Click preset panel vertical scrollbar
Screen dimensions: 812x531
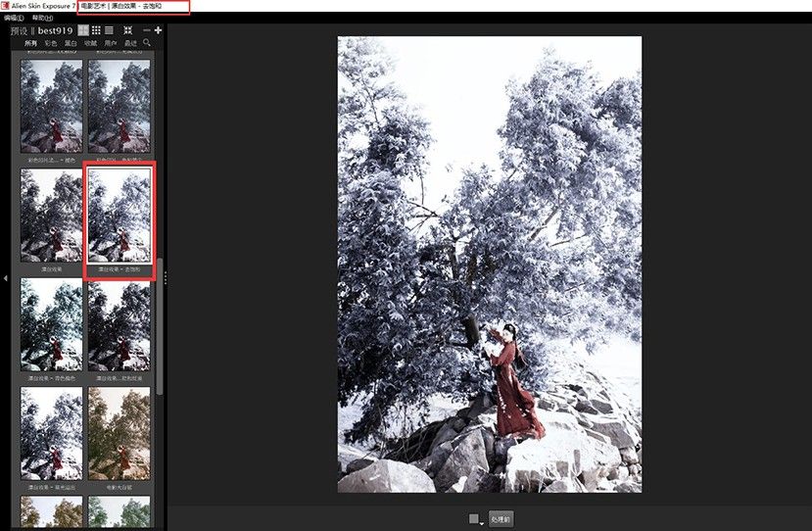[160, 326]
